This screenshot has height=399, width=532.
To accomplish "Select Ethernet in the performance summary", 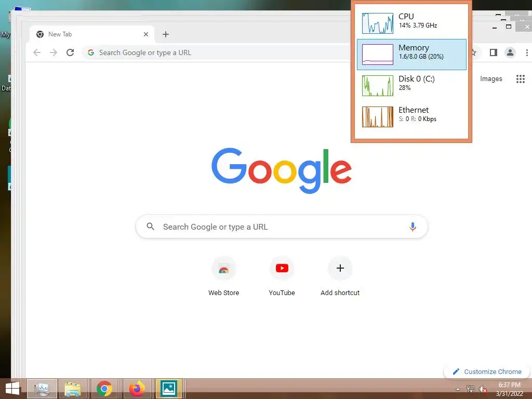I will pos(411,117).
